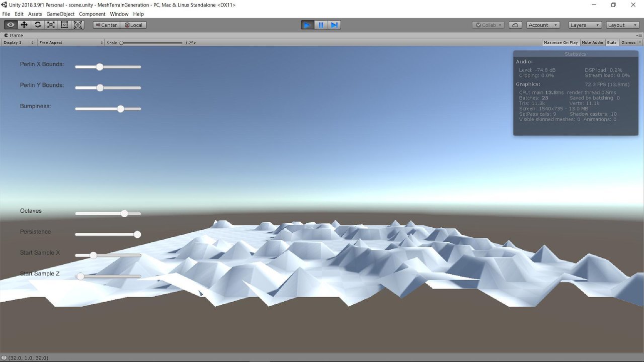Open Unity Cloud Services panel
The height and width of the screenshot is (362, 644).
tap(515, 25)
